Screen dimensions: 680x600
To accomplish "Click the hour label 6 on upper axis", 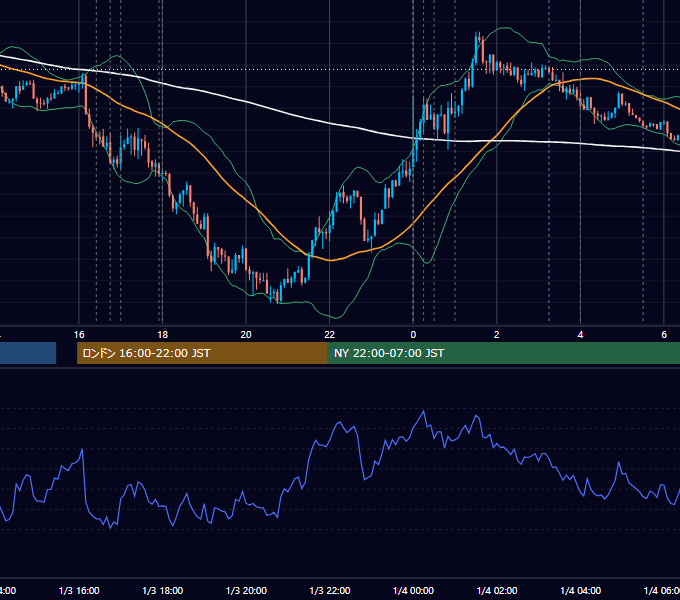I will (664, 335).
